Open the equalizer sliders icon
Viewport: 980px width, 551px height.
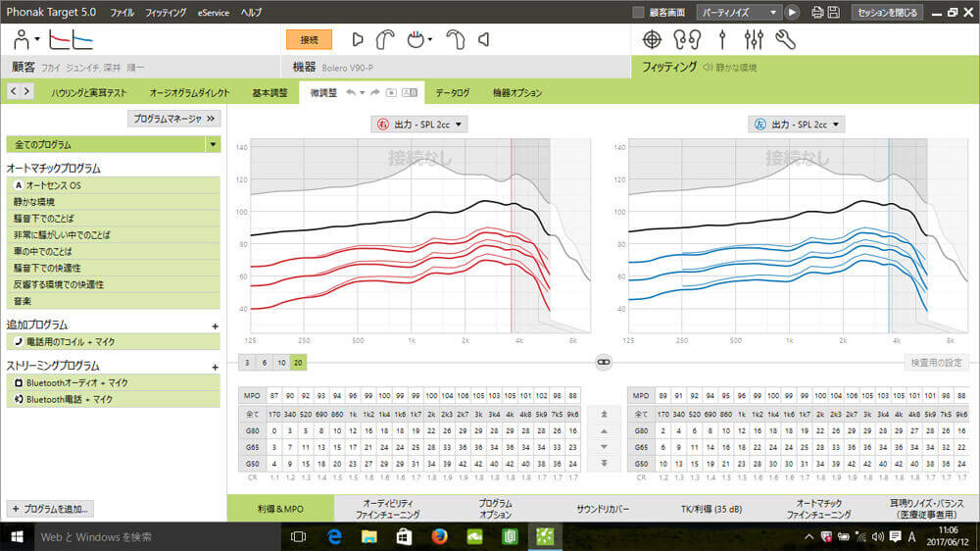[754, 40]
